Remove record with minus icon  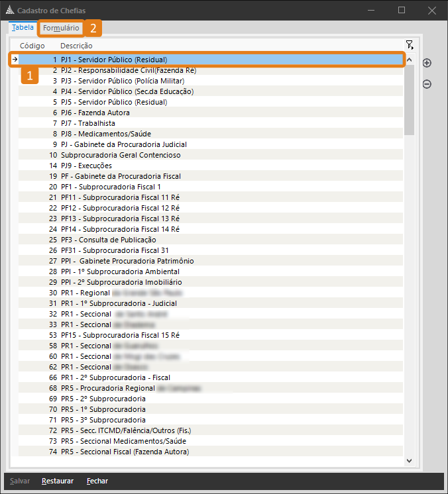tap(427, 84)
